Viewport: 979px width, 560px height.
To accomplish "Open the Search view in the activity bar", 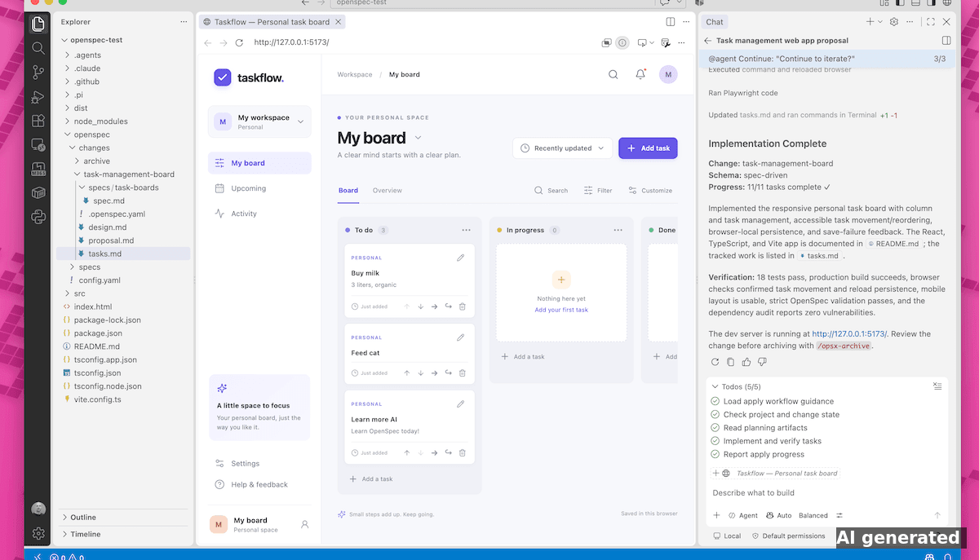I will pyautogui.click(x=38, y=48).
